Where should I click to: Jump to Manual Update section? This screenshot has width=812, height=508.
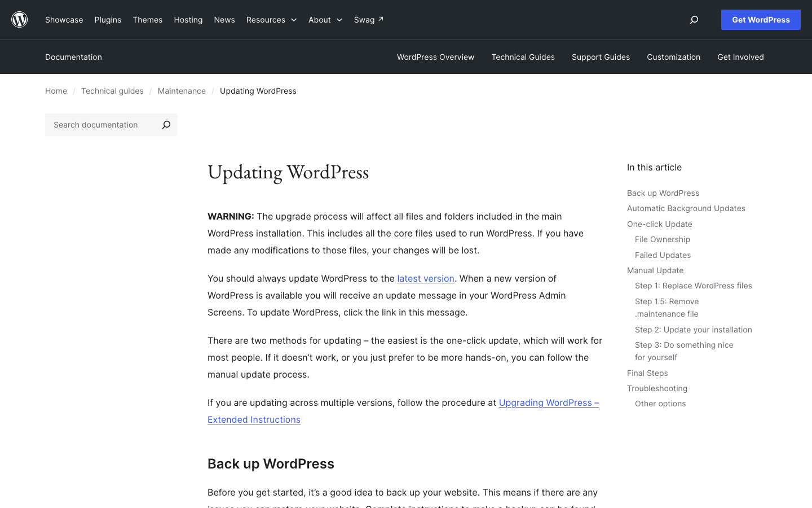pos(655,270)
